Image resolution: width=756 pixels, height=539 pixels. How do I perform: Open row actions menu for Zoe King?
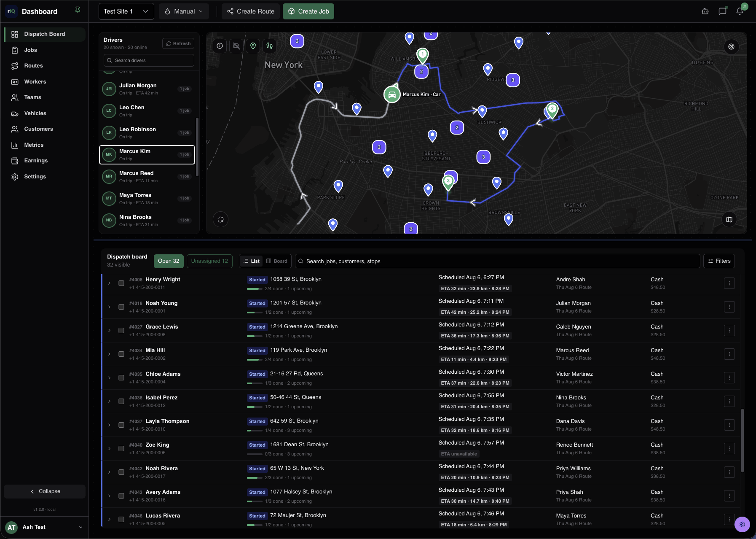coord(729,449)
